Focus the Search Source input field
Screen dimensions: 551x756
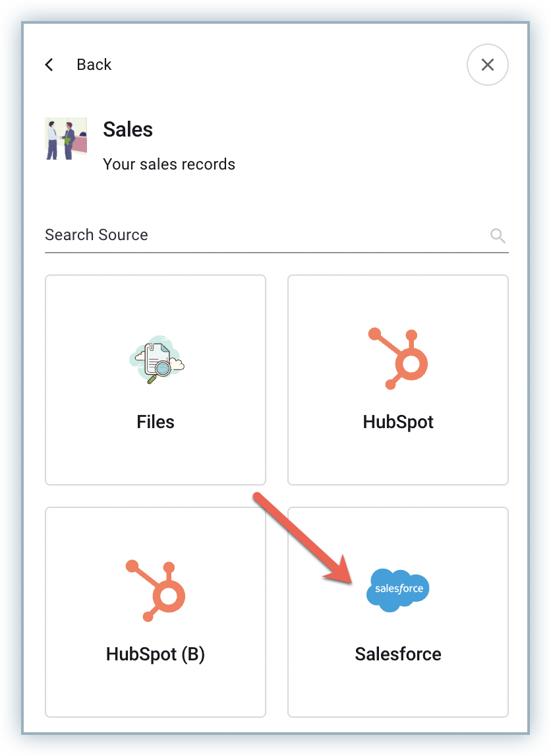point(264,235)
